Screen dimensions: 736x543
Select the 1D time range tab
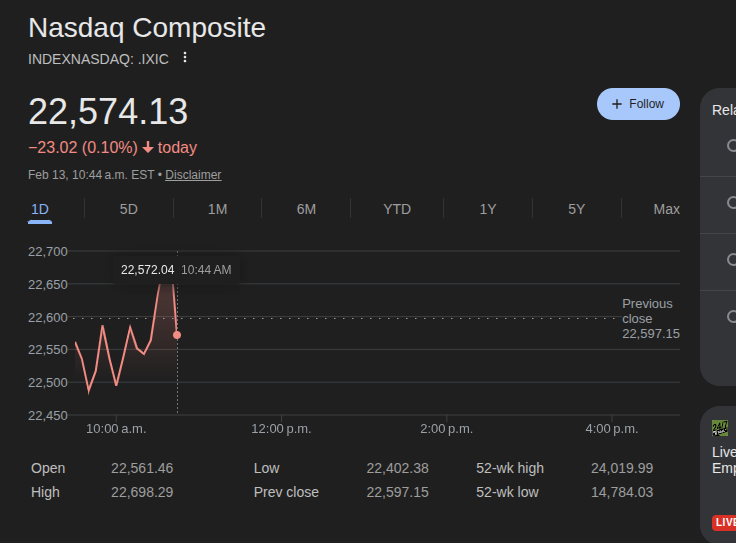(40, 209)
